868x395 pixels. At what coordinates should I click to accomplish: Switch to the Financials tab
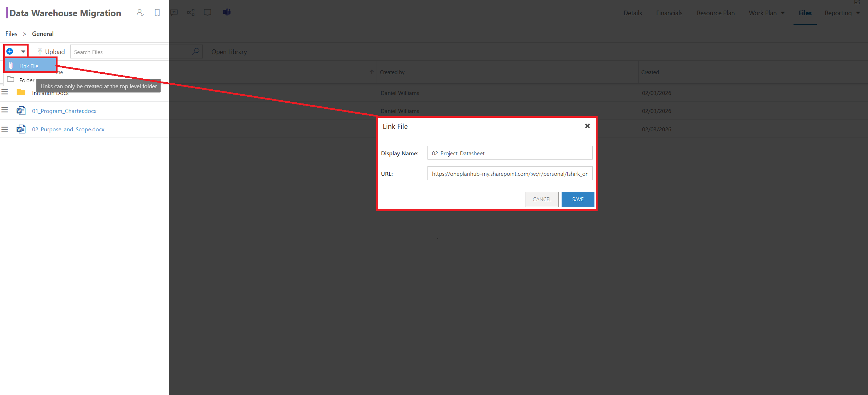pyautogui.click(x=669, y=13)
